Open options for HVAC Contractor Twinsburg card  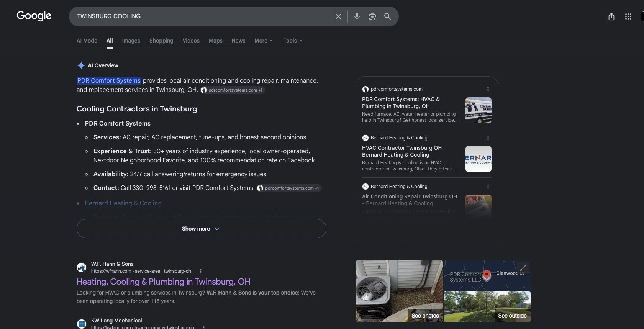488,138
